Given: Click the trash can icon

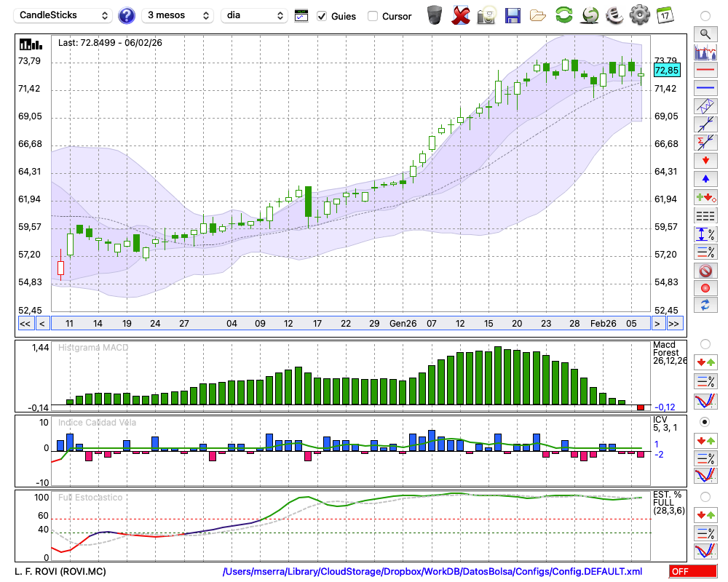Looking at the screenshot, I should click(435, 15).
